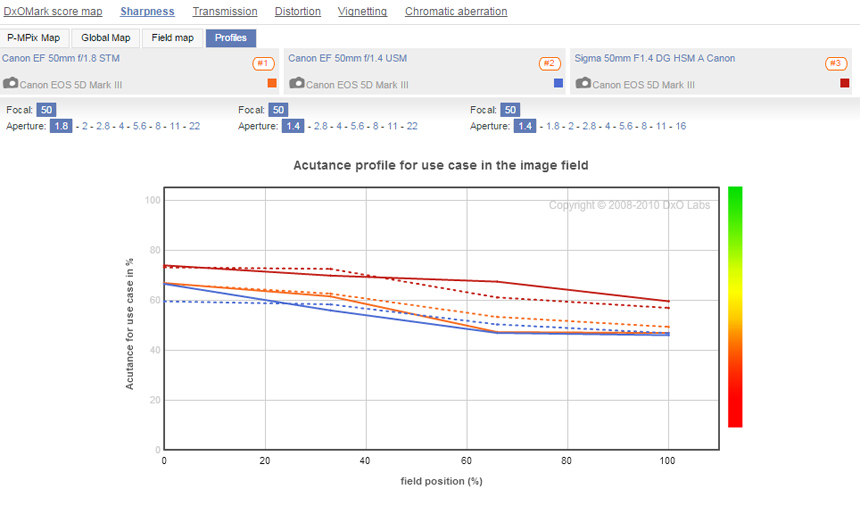Choose aperture 2.8 for the first lens
Image resolution: width=860 pixels, height=506 pixels.
(x=103, y=126)
